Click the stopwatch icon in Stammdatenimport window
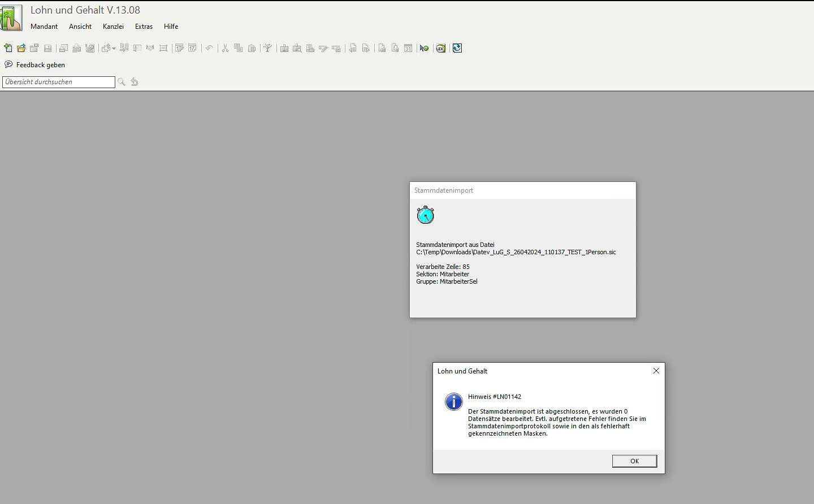Image resolution: width=814 pixels, height=504 pixels. (x=426, y=215)
